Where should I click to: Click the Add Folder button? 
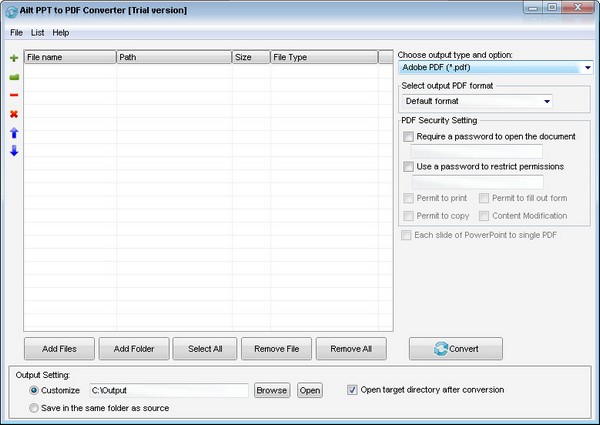pos(134,349)
